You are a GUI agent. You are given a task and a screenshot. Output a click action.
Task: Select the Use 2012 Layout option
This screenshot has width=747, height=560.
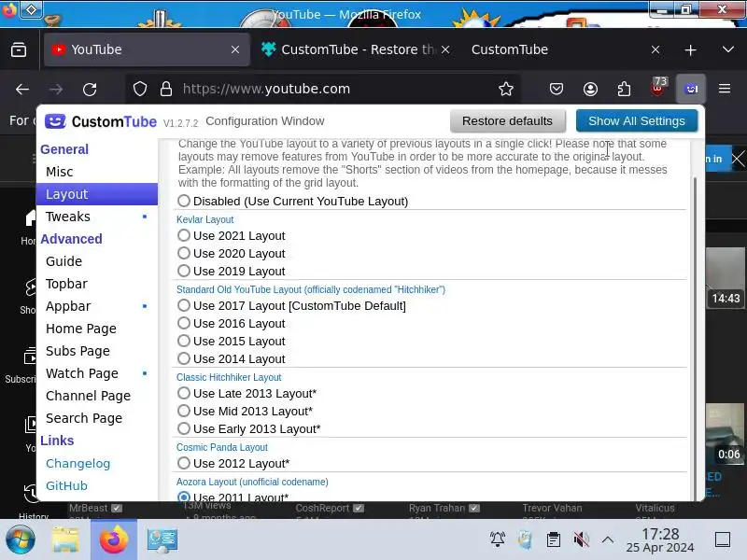(x=183, y=463)
